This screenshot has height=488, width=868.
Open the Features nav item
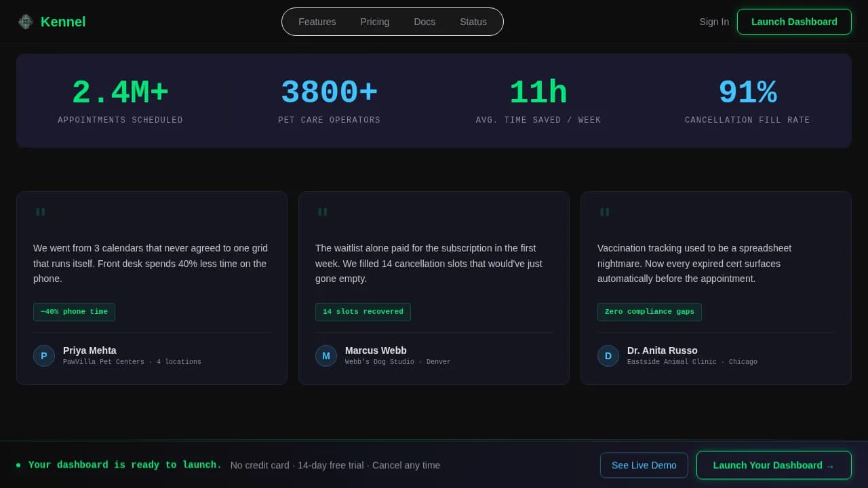pyautogui.click(x=317, y=22)
